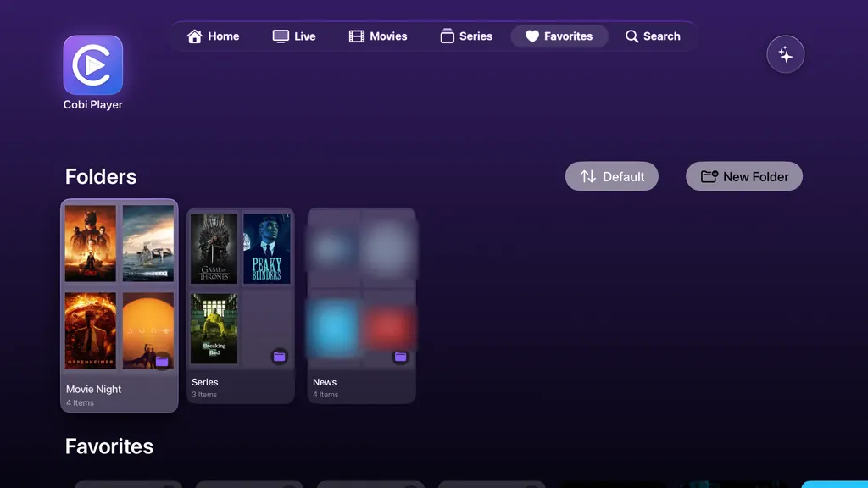Click the Oppenheimer poster thumbnail
The image size is (868, 488).
pos(90,331)
